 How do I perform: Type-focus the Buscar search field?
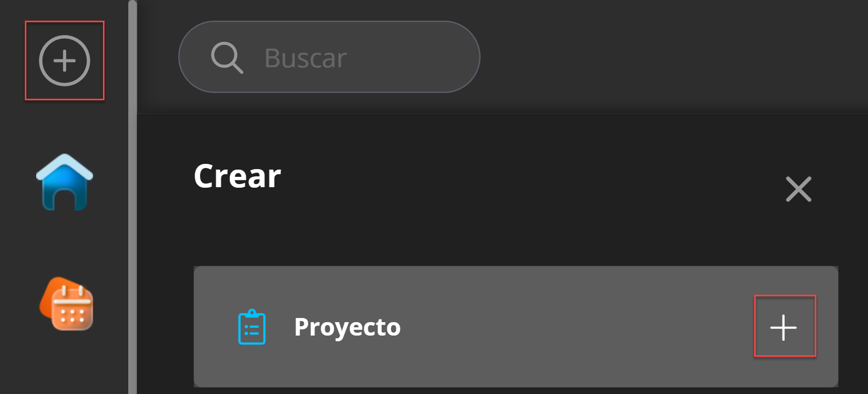[x=362, y=57]
